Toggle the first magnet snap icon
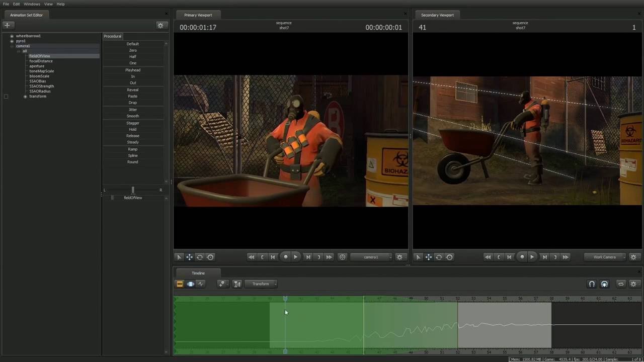The height and width of the screenshot is (362, 644). (592, 284)
